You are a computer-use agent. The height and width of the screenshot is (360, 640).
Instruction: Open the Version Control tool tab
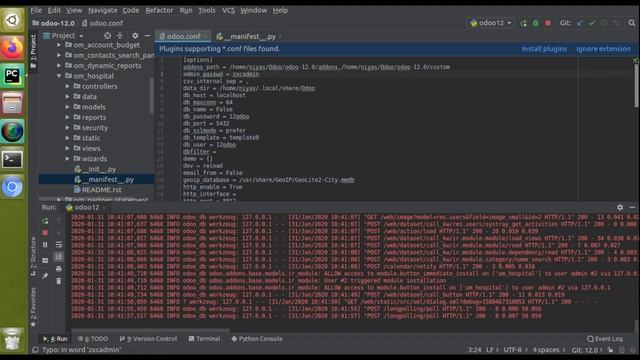[149, 339]
